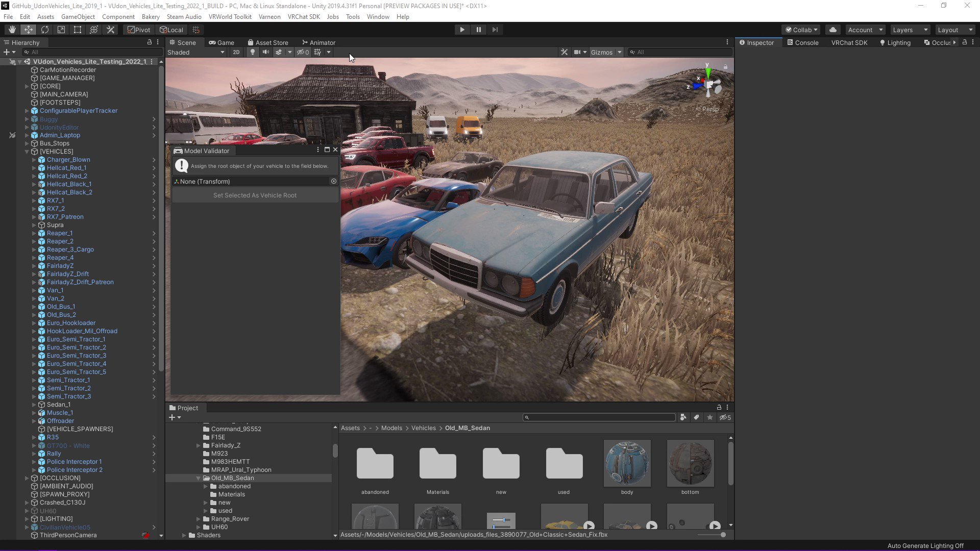Click Set Selected As Vehicle Root
980x551 pixels.
pos(255,195)
